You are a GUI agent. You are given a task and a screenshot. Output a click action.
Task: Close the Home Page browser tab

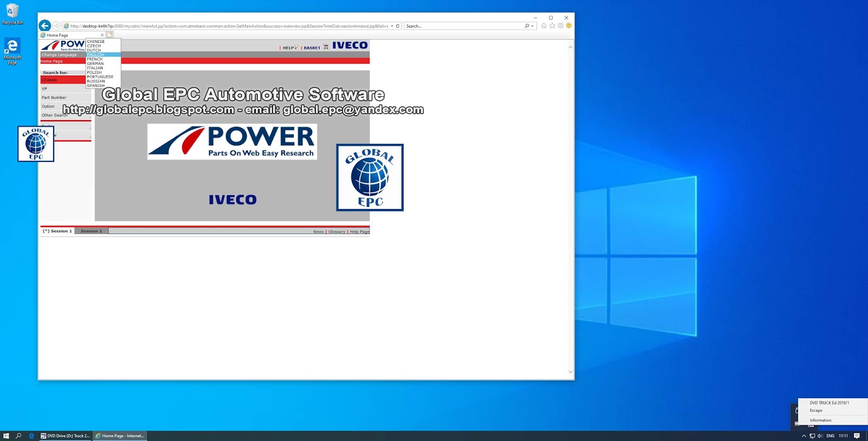(102, 35)
